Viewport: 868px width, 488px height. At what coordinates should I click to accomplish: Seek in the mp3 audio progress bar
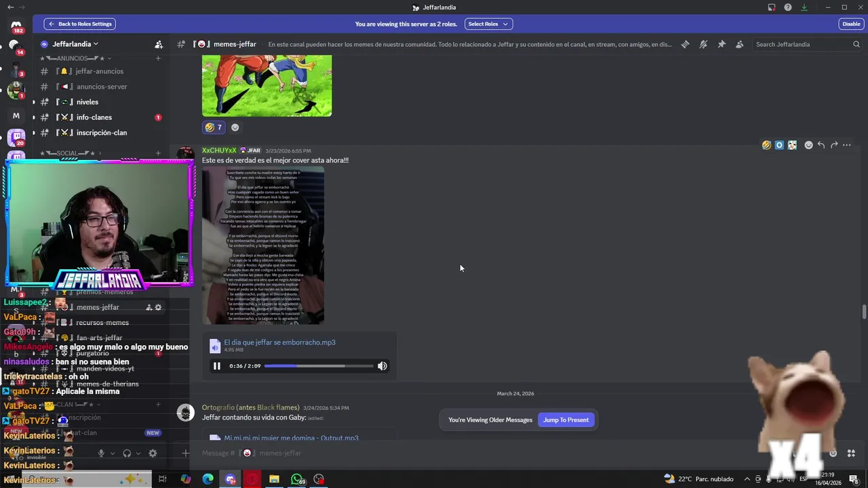coord(319,366)
